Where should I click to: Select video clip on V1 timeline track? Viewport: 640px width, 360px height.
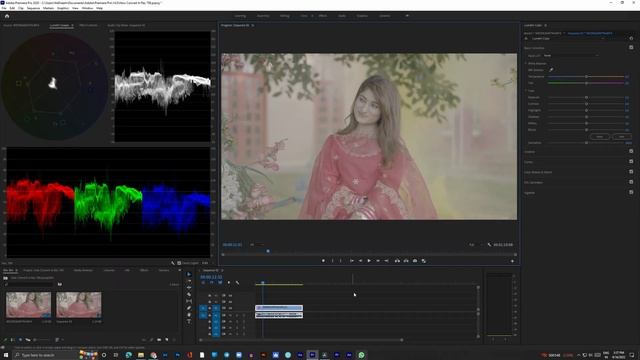pyautogui.click(x=279, y=308)
